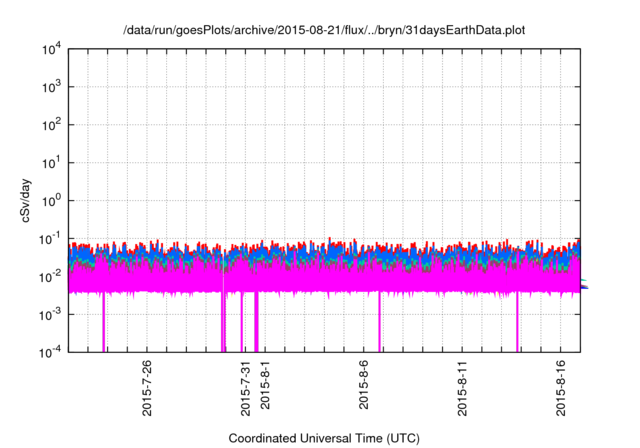Image resolution: width=640 pixels, height=448 pixels.
Task: Click the plot title file path
Action: coord(324,30)
